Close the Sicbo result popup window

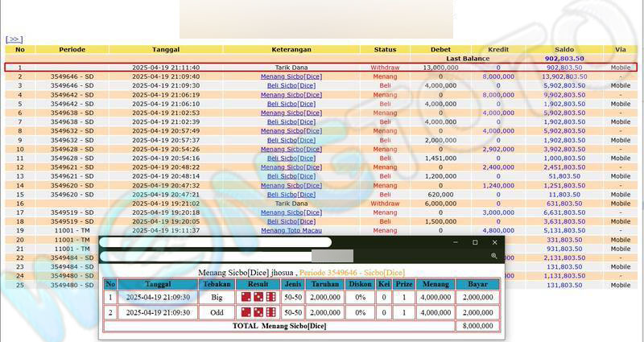pos(494,242)
